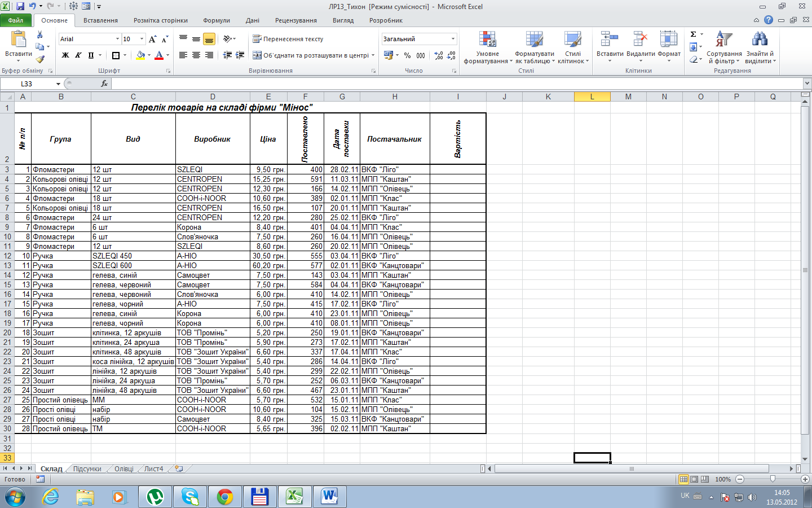
Task: Click the Word icon in the taskbar
Action: [x=329, y=497]
